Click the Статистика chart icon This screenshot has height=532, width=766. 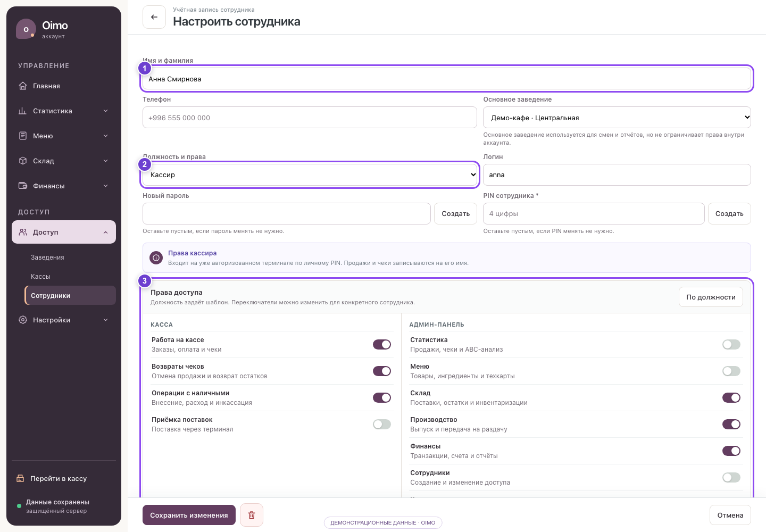23,111
